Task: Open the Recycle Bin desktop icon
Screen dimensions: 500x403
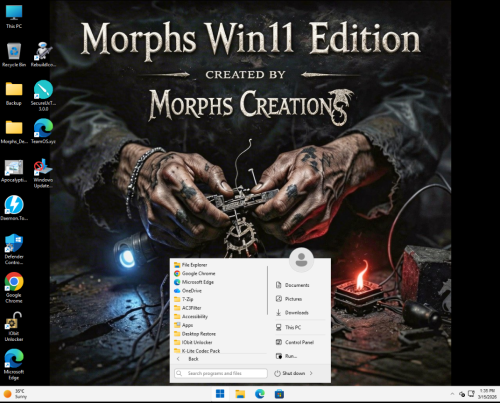Action: [x=14, y=55]
